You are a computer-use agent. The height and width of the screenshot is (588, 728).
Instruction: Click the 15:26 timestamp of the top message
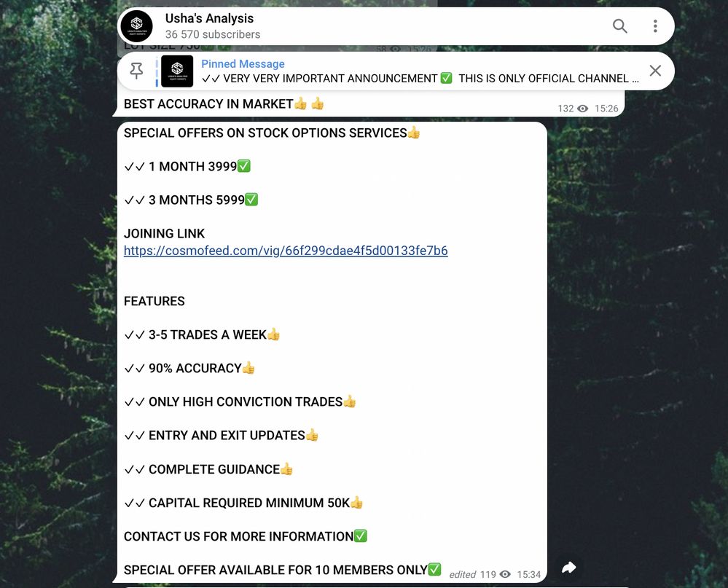point(606,109)
